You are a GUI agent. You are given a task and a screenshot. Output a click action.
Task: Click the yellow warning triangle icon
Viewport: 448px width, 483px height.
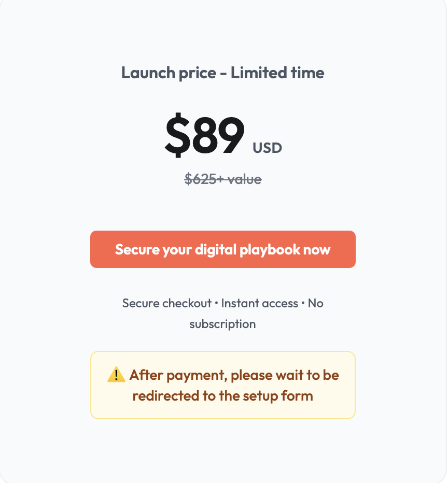(116, 375)
